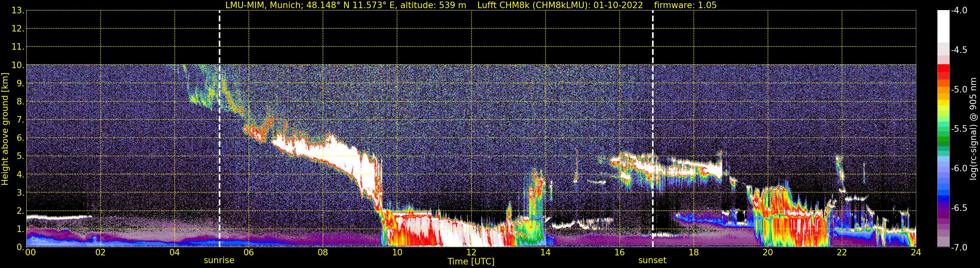Click the white dashed sunset marker line
980x268 pixels.
(x=653, y=129)
